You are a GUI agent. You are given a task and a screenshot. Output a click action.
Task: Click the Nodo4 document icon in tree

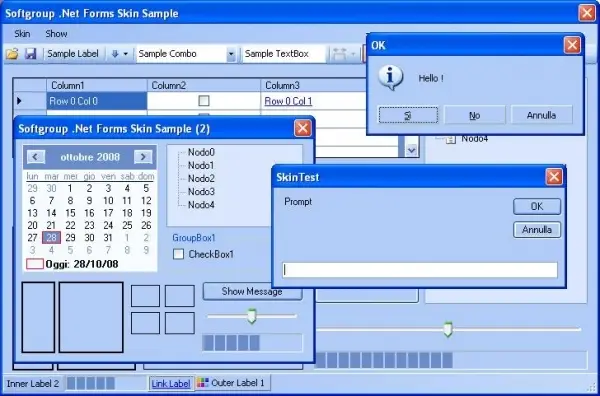click(x=451, y=139)
